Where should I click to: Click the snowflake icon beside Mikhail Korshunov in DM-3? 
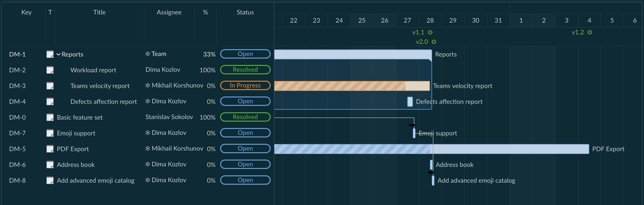point(148,85)
